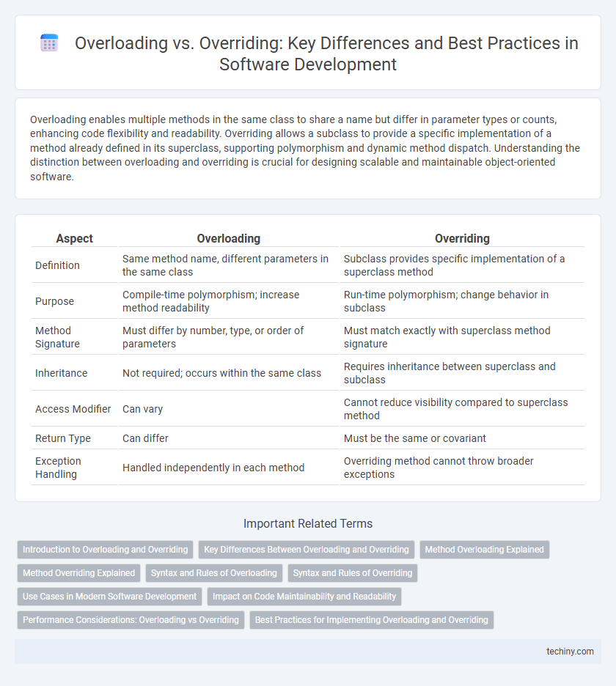Click the Overriding column header

[x=462, y=238]
